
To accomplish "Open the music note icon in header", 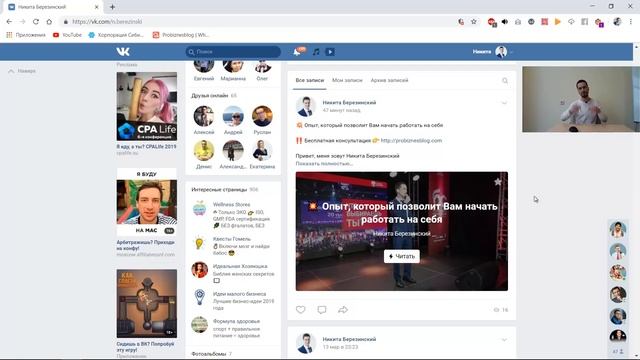I will click(x=316, y=52).
